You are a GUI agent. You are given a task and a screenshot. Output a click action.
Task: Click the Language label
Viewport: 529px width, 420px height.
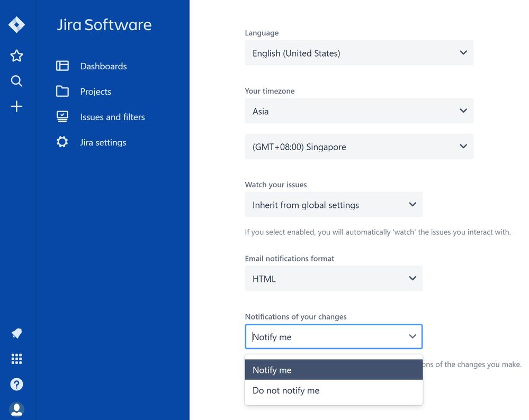[262, 33]
